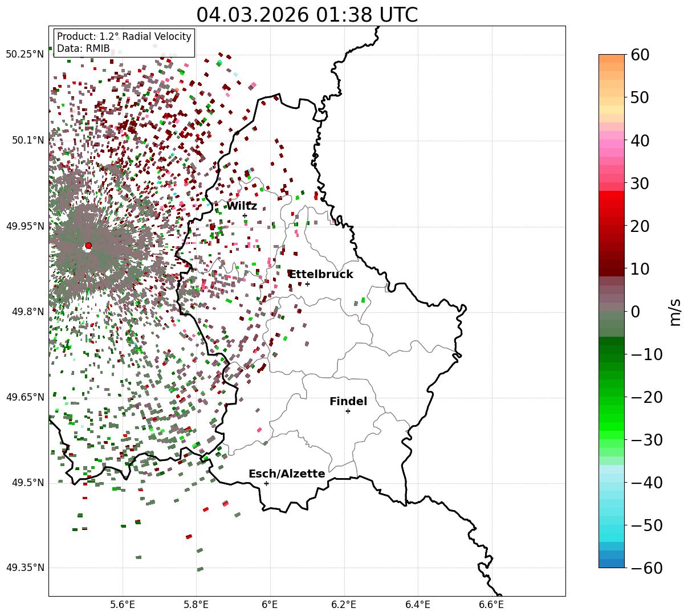Viewport: 688px width, 616px height.
Task: Click the −20 colorbar tick label
Action: pos(646,397)
